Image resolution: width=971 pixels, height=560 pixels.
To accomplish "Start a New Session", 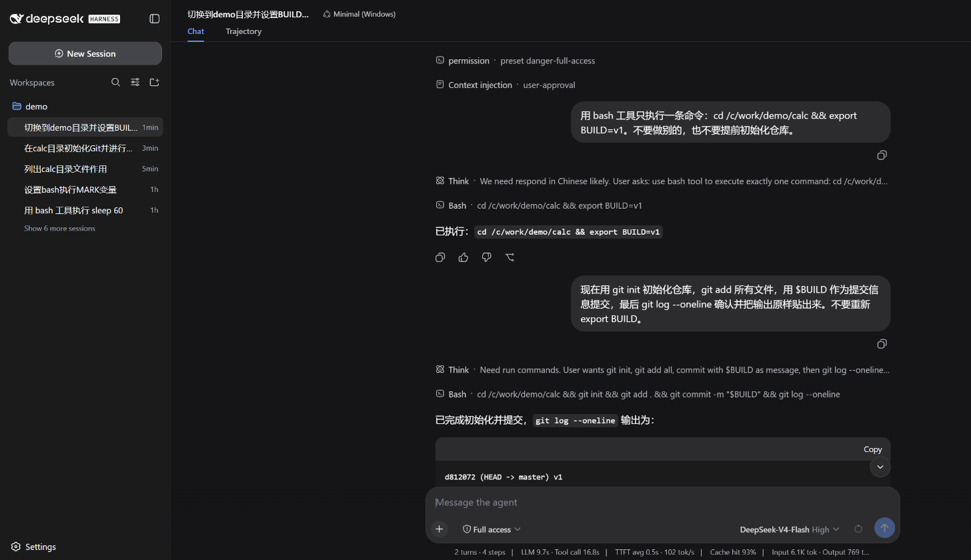I will coord(85,53).
